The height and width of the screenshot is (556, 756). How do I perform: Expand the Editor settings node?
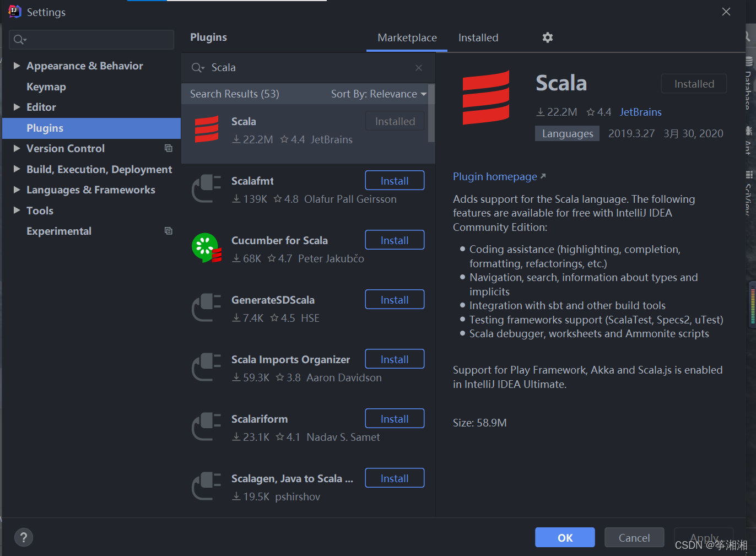[17, 107]
